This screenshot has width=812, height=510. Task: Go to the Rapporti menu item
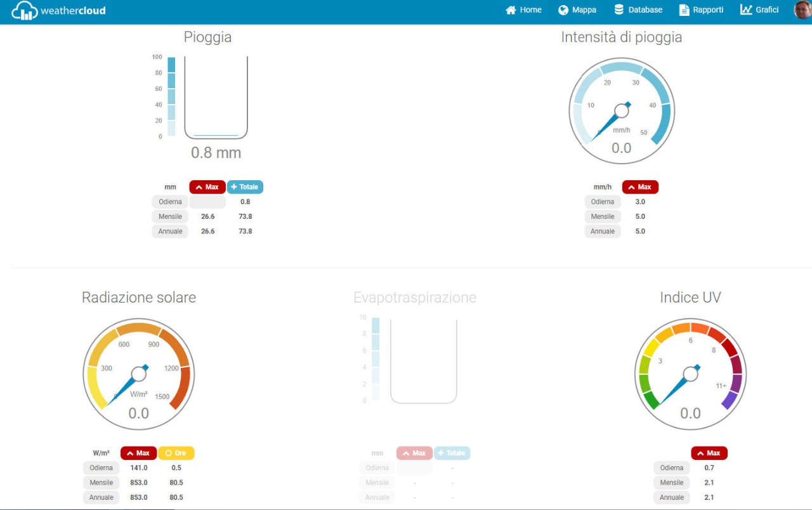(x=708, y=10)
